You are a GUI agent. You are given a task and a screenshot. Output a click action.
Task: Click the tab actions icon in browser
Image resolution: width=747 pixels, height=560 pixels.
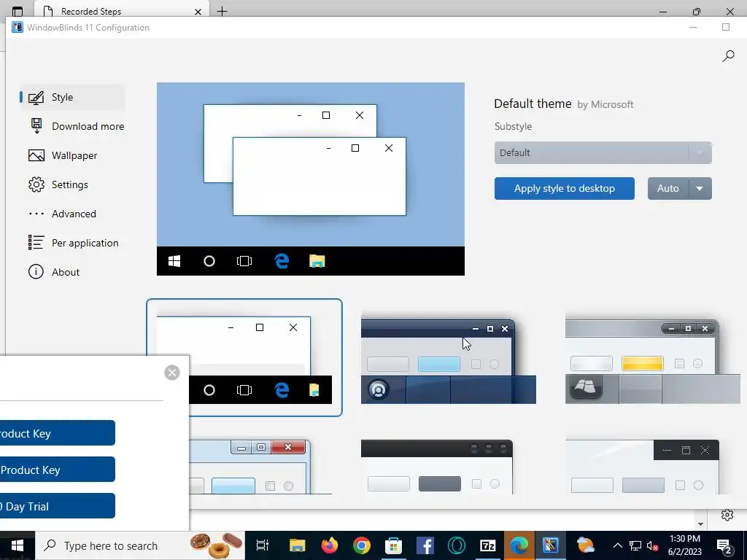(x=18, y=11)
